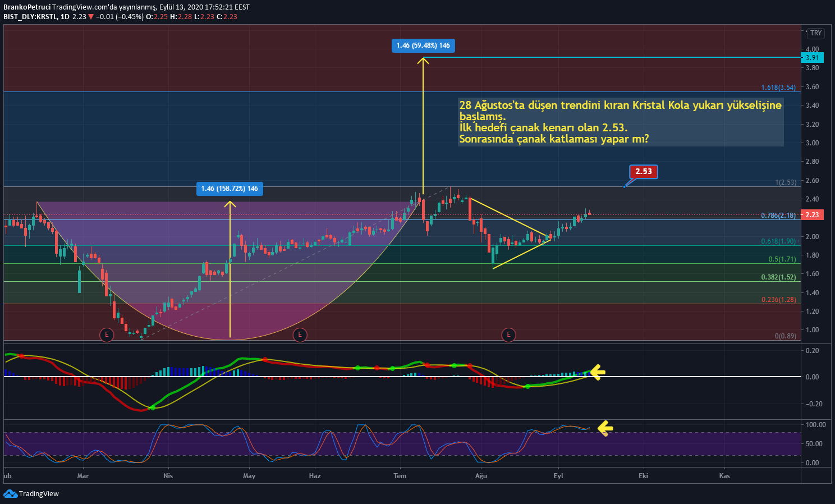The width and height of the screenshot is (835, 504).
Task: Click the Kristal Kola text annotation
Action: coord(620,122)
